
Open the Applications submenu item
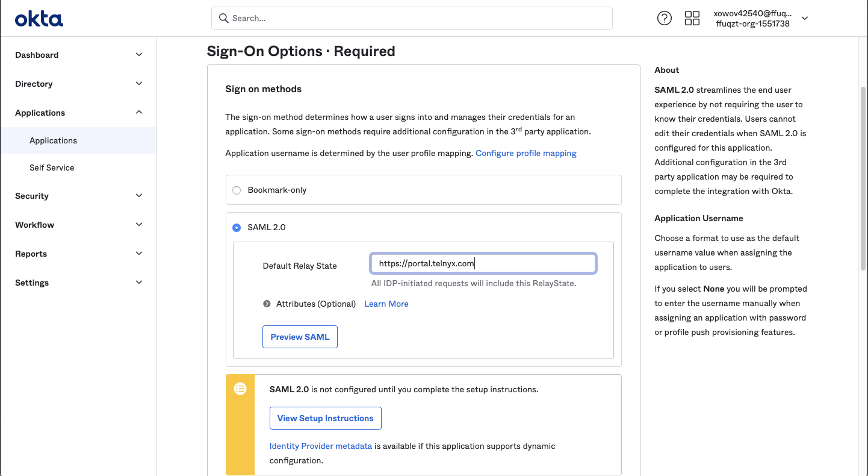[x=78, y=140]
